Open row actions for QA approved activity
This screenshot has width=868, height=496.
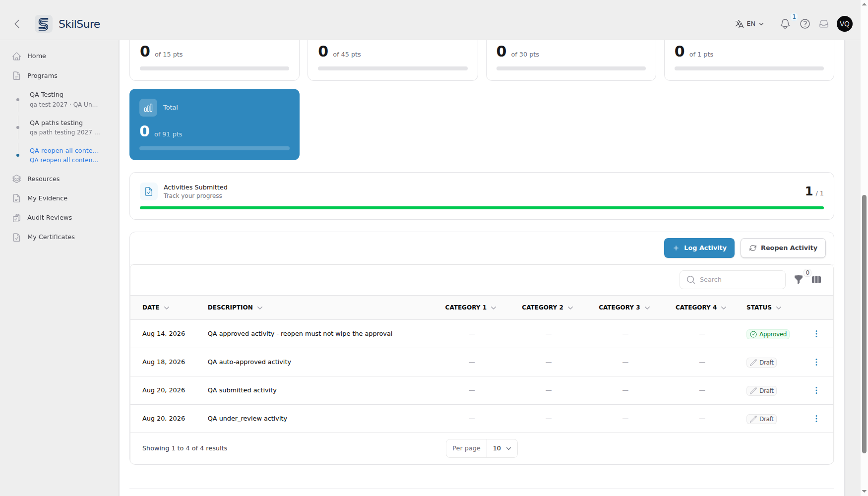(x=816, y=334)
